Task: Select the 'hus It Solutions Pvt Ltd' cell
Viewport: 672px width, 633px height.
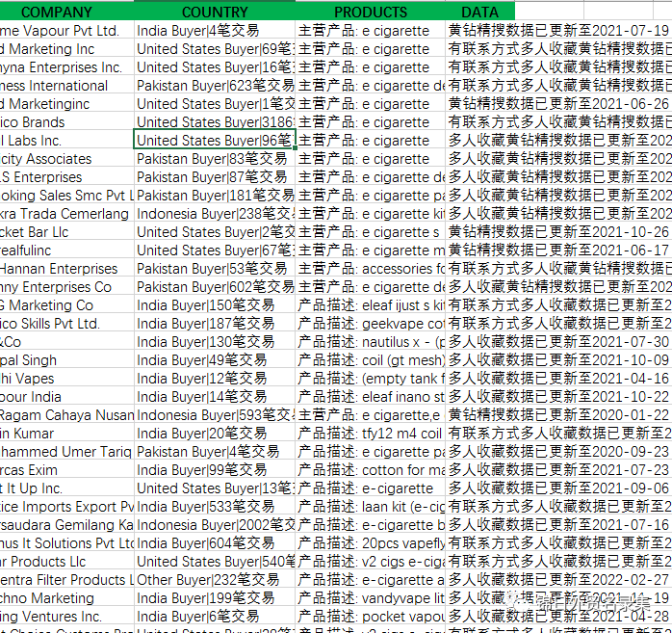Action: tap(66, 543)
